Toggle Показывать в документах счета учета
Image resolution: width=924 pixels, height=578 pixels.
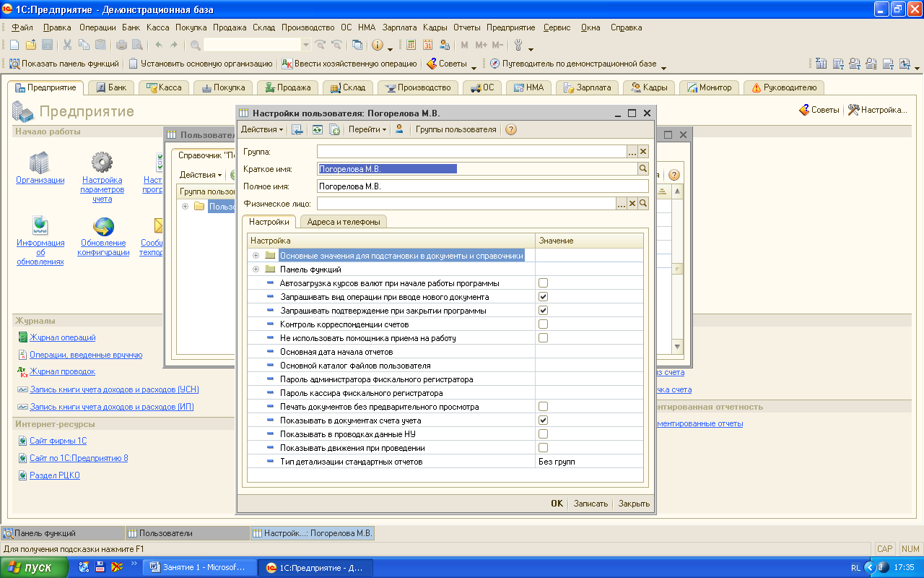point(543,420)
